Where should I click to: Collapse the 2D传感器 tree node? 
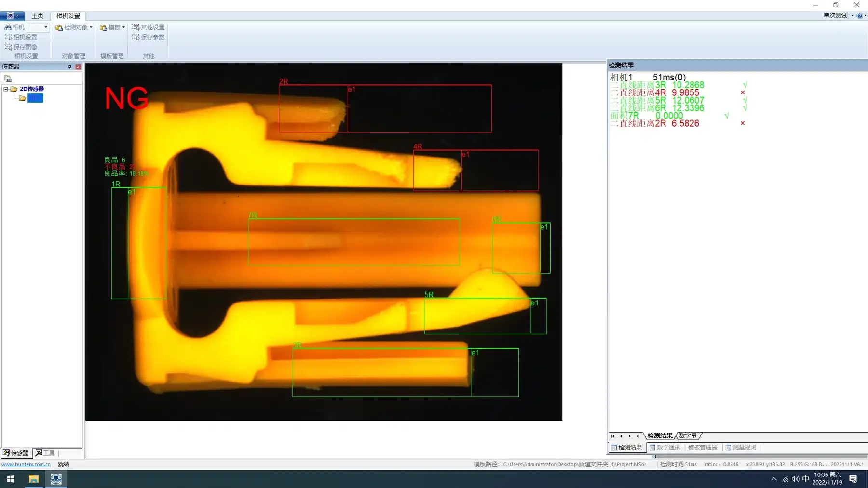coord(6,89)
